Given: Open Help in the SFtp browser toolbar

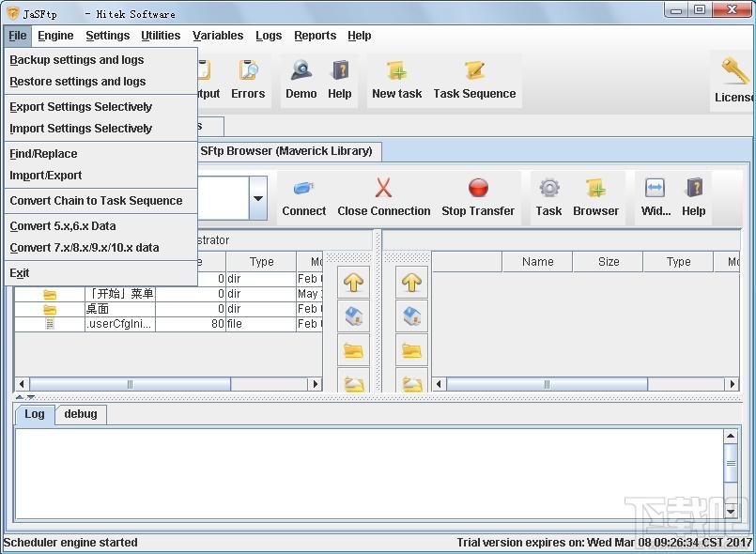Looking at the screenshot, I should [x=694, y=198].
